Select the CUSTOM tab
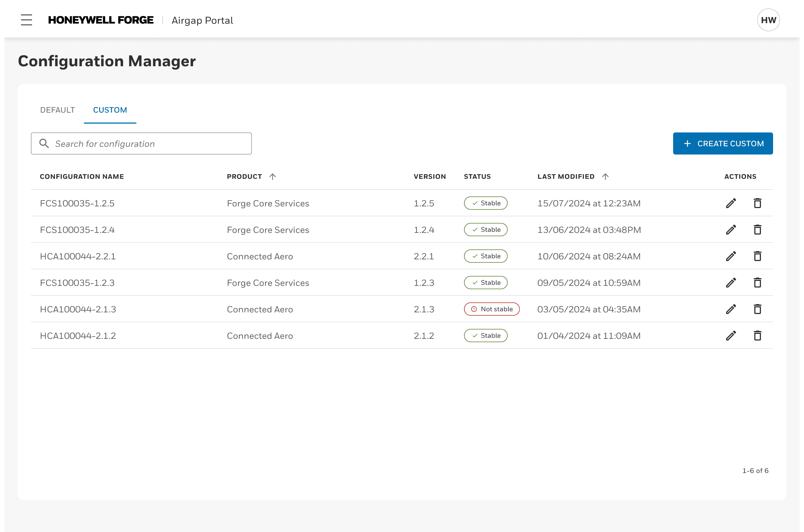The height and width of the screenshot is (532, 804). tap(110, 110)
